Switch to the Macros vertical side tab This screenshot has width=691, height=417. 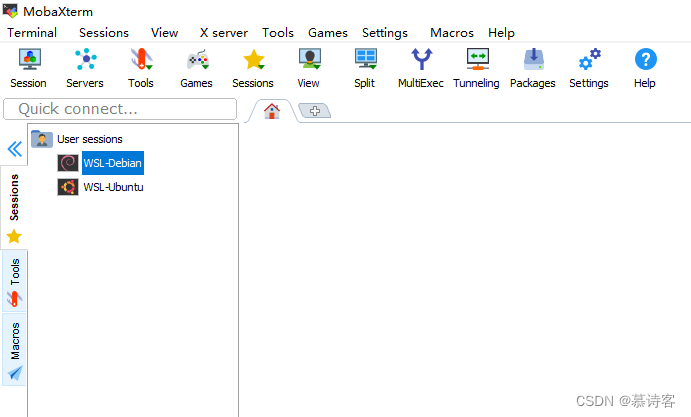click(15, 350)
